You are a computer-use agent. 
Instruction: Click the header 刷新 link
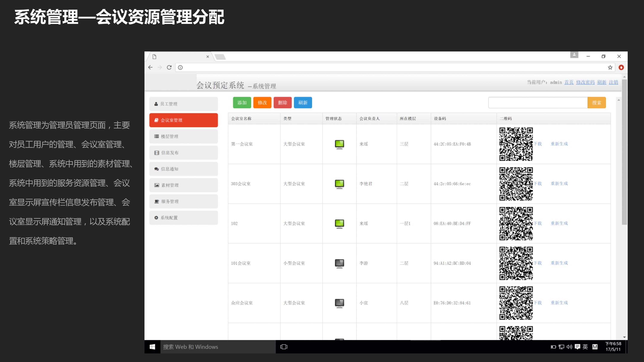602,82
